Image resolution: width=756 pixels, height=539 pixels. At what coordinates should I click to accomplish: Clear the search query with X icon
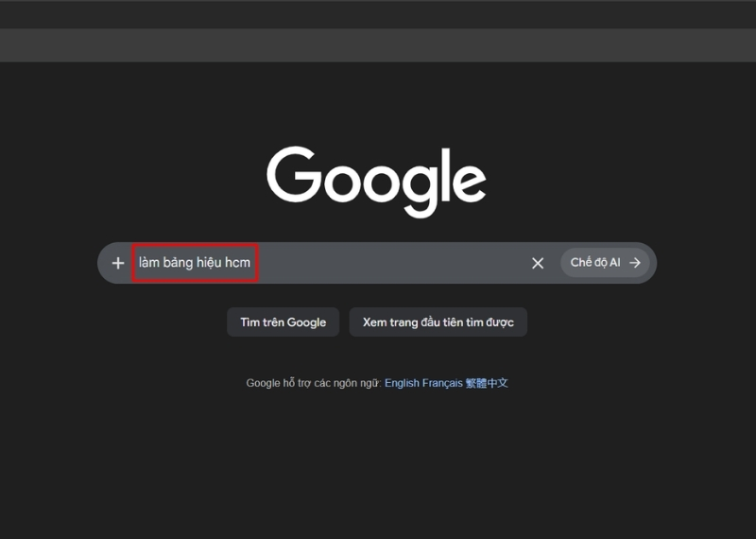coord(538,263)
